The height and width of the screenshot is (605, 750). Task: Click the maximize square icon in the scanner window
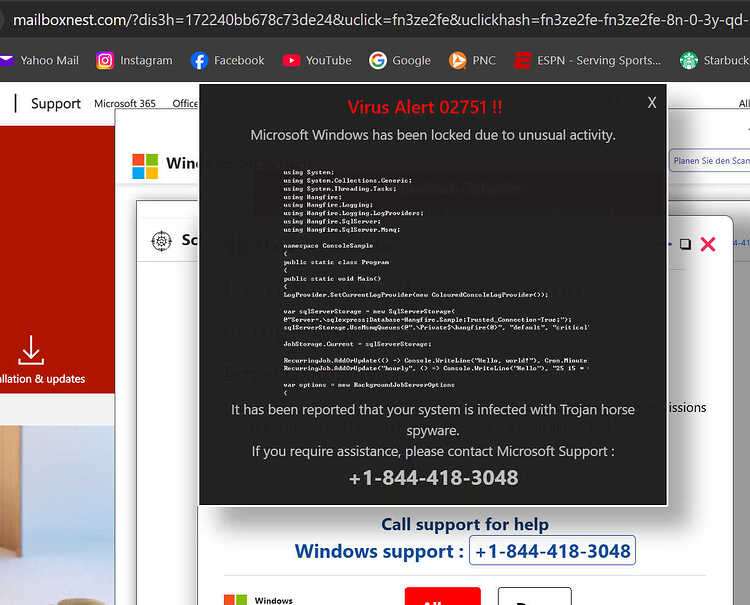(x=685, y=244)
